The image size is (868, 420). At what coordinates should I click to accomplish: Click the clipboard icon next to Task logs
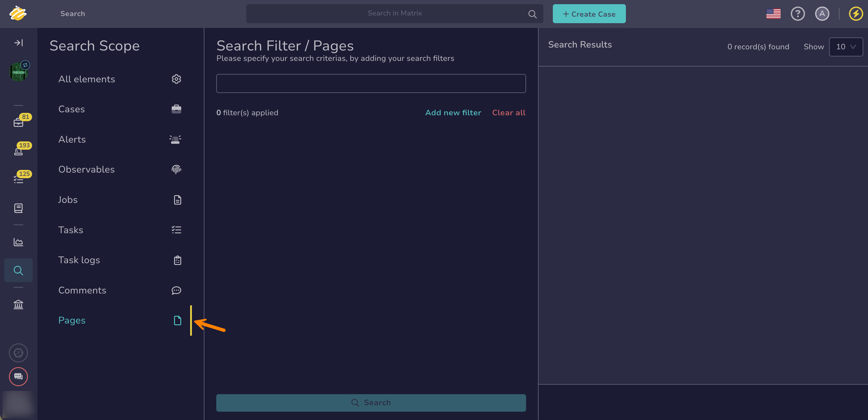click(x=178, y=260)
